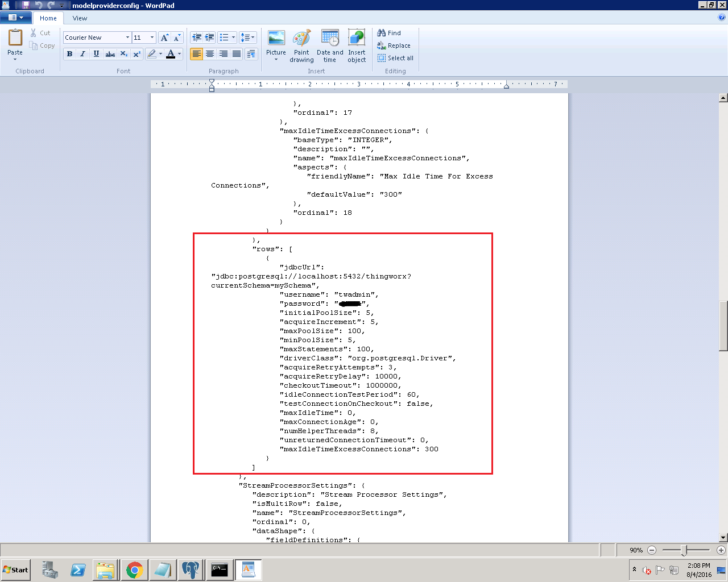
Task: Open the line spacing dropdown
Action: 247,38
